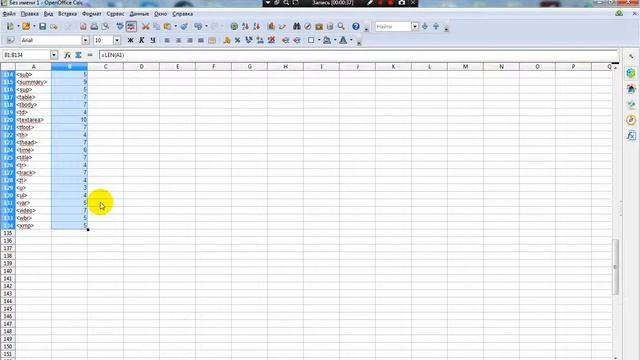640x360 pixels.
Task: Click Currency number format icon
Action: click(x=227, y=40)
